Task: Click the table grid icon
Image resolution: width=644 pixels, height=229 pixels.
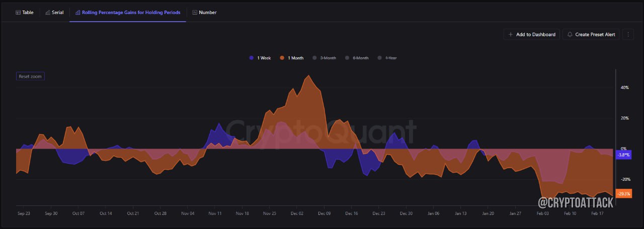Action: coord(19,12)
